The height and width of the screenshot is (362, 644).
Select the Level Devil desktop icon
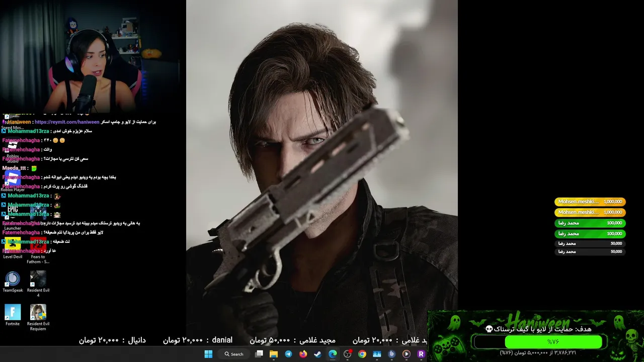[x=13, y=248]
